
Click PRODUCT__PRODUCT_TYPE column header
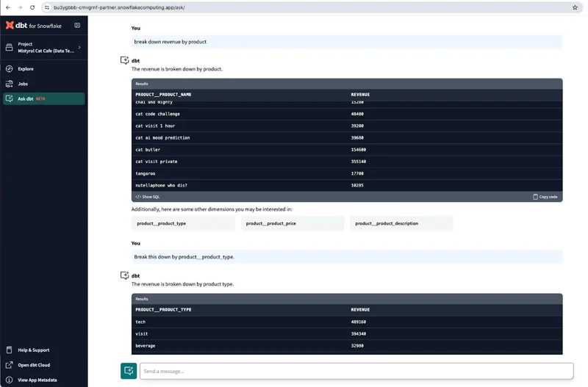coord(163,309)
